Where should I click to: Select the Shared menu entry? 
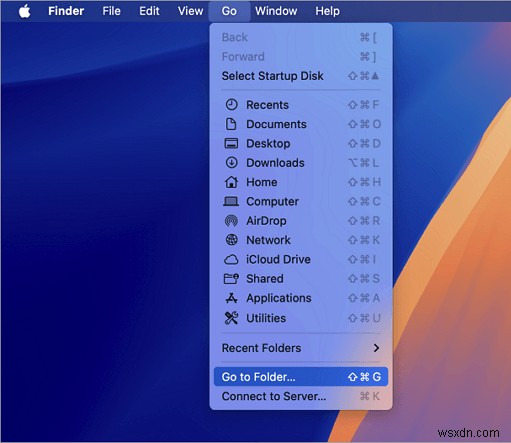click(301, 278)
